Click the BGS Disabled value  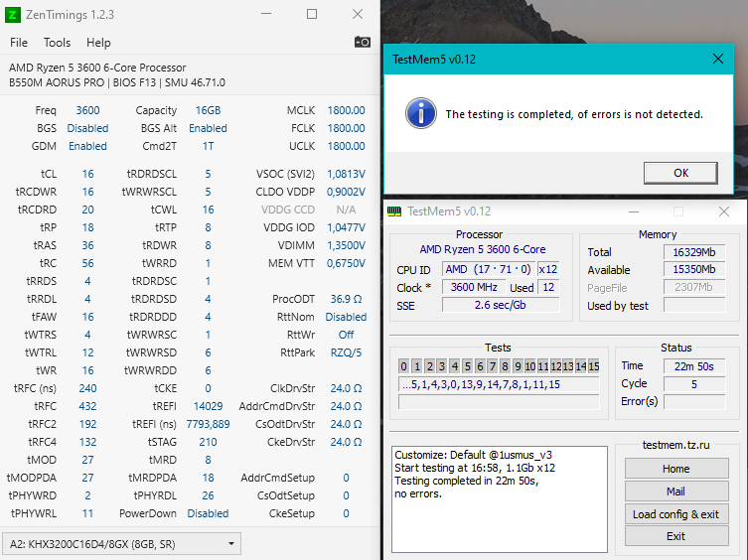pyautogui.click(x=87, y=128)
